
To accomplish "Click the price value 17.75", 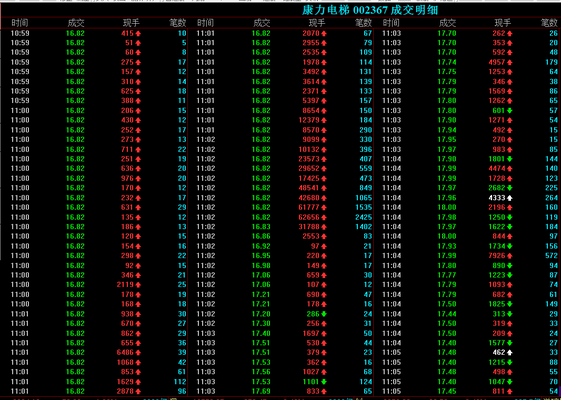I will [447, 72].
